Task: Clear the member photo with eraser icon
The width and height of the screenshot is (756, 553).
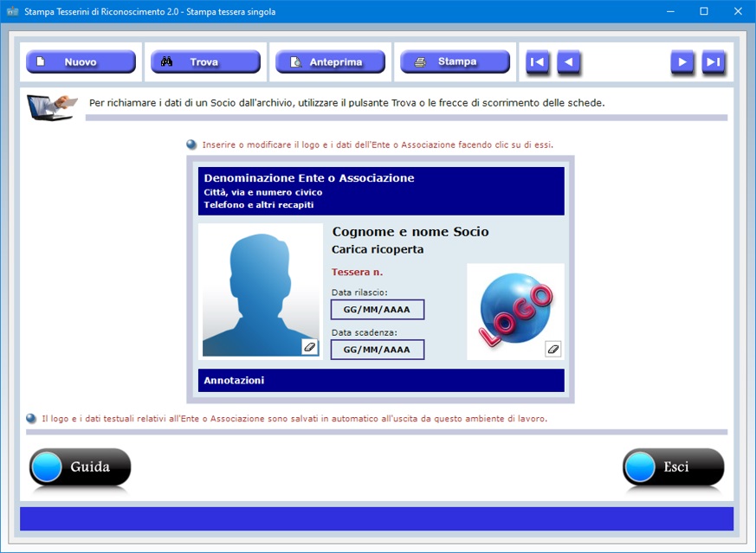Action: [310, 347]
